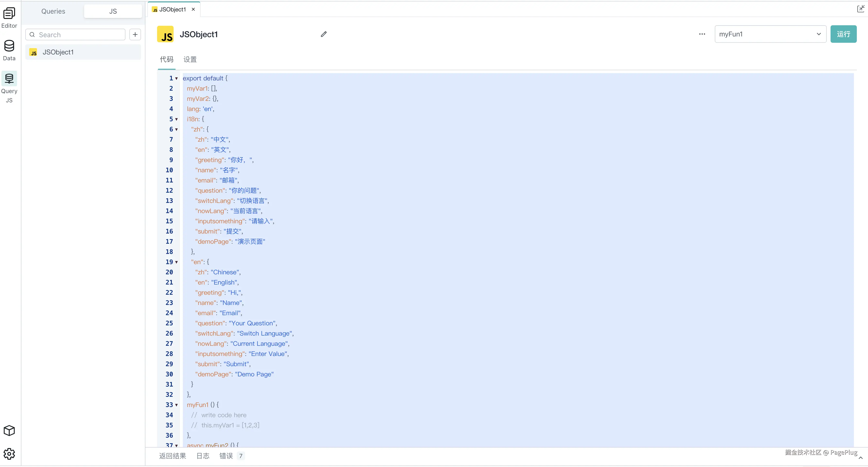Image resolution: width=868 pixels, height=467 pixels.
Task: Switch to the 设置 tab
Action: [190, 60]
